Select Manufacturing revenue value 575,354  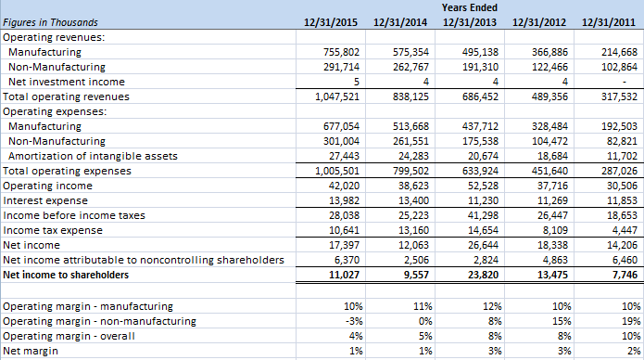click(x=410, y=52)
